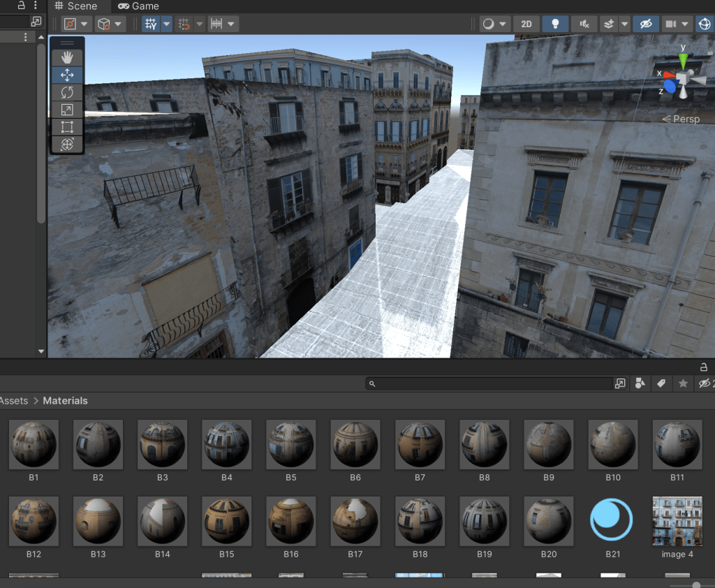The width and height of the screenshot is (715, 588).
Task: Select the Scale tool
Action: point(67,110)
